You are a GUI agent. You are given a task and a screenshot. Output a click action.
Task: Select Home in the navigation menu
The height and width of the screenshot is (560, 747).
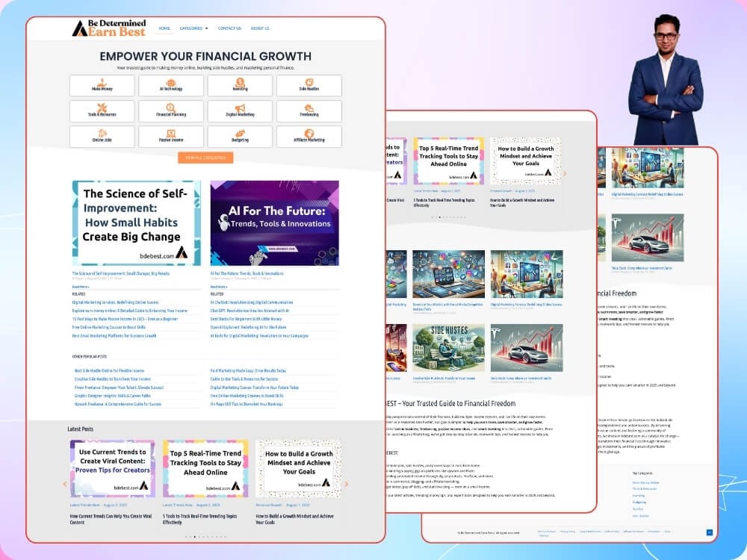tap(164, 28)
